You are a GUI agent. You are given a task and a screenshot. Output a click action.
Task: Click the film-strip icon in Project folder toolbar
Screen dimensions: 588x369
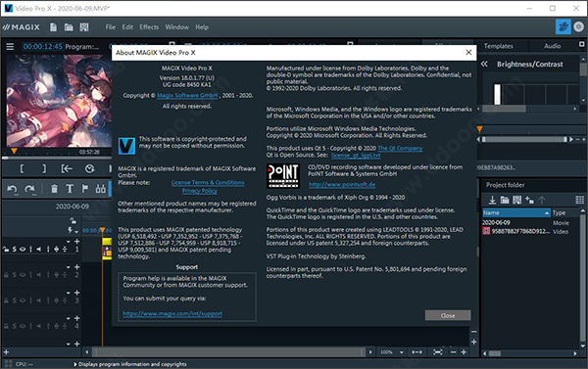pyautogui.click(x=517, y=200)
